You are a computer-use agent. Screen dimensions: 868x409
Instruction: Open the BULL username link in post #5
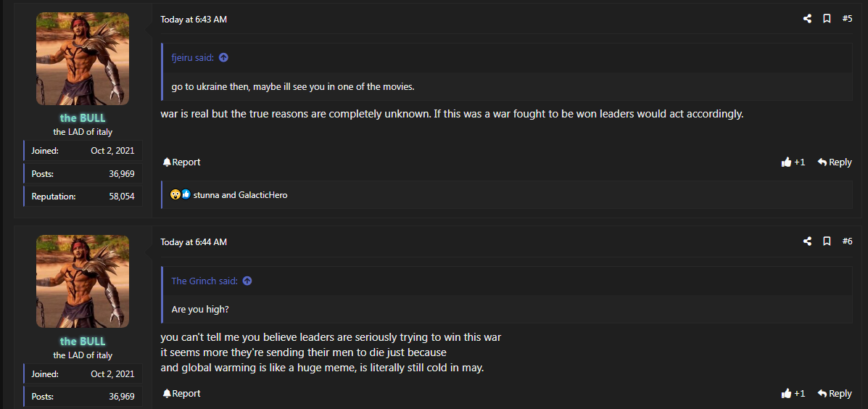tap(83, 118)
